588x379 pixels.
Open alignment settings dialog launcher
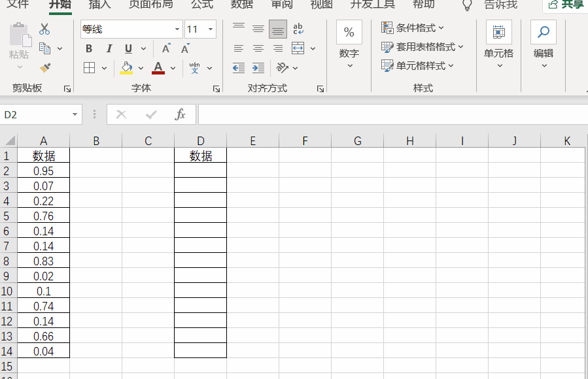click(x=320, y=89)
